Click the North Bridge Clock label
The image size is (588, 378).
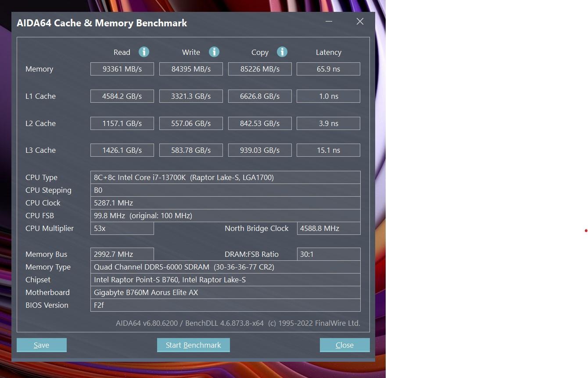coord(257,228)
